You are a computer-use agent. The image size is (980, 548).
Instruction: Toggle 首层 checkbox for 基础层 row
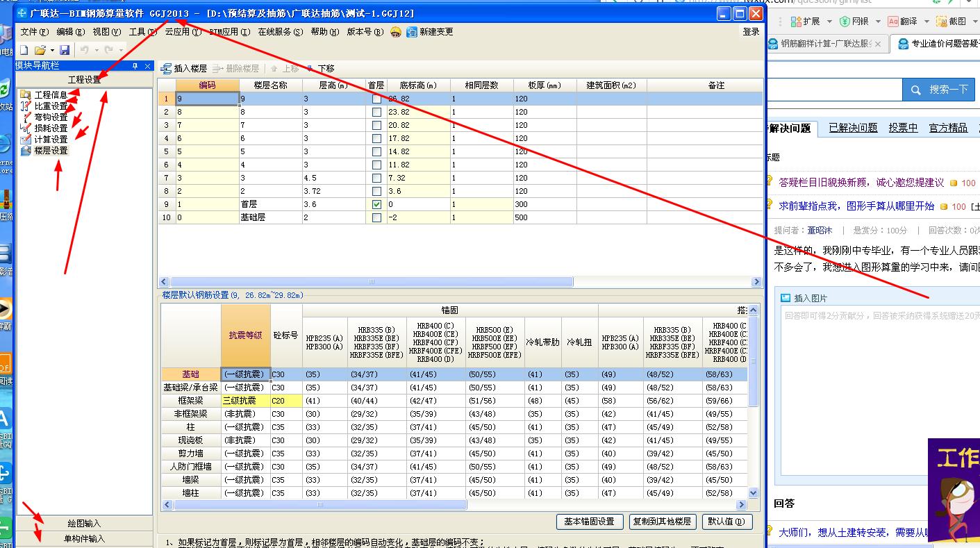click(x=376, y=218)
